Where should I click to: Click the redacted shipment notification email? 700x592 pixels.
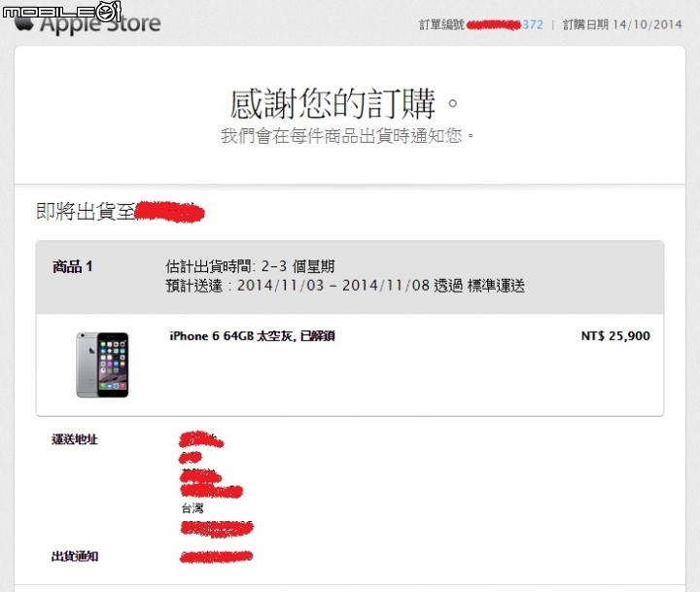[217, 556]
